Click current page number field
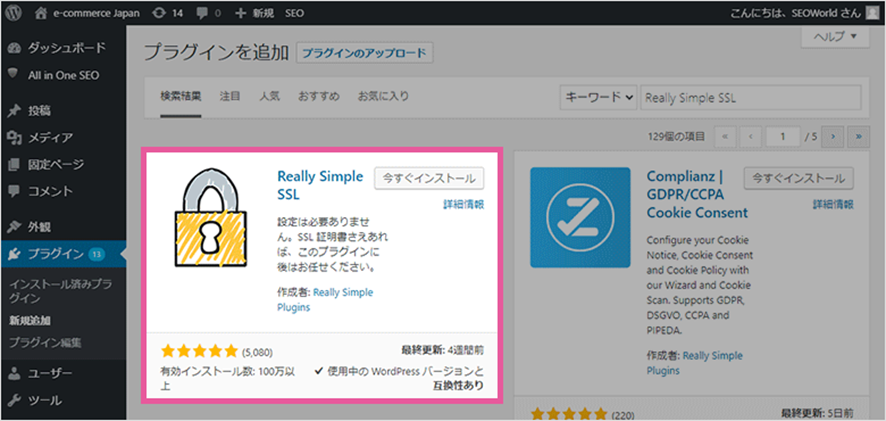The image size is (886, 421). 783,136
